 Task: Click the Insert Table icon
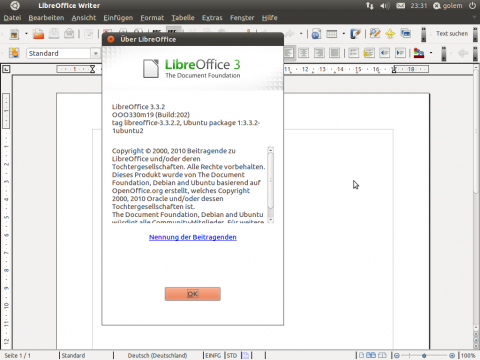click(332, 34)
